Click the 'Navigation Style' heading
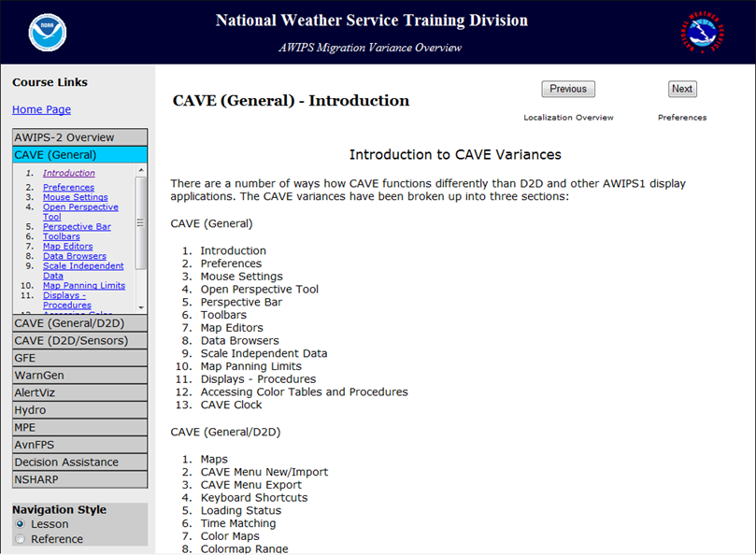 [x=59, y=509]
